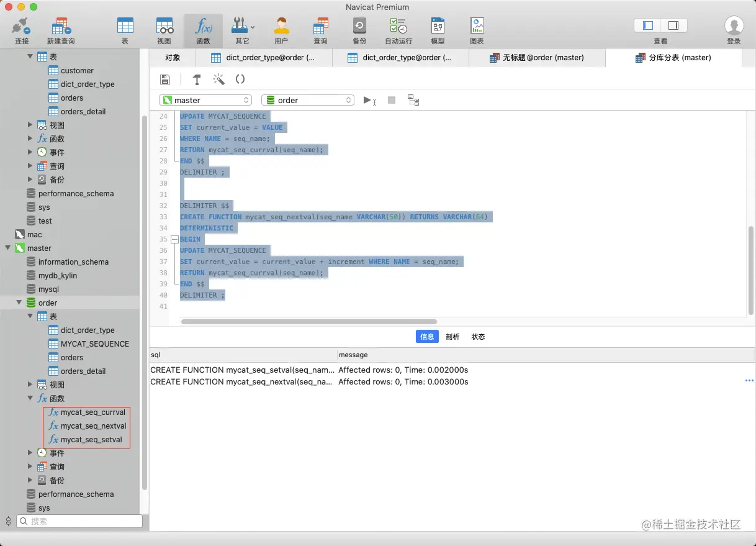756x546 pixels.
Task: Save the query with the disk icon
Action: pyautogui.click(x=165, y=79)
